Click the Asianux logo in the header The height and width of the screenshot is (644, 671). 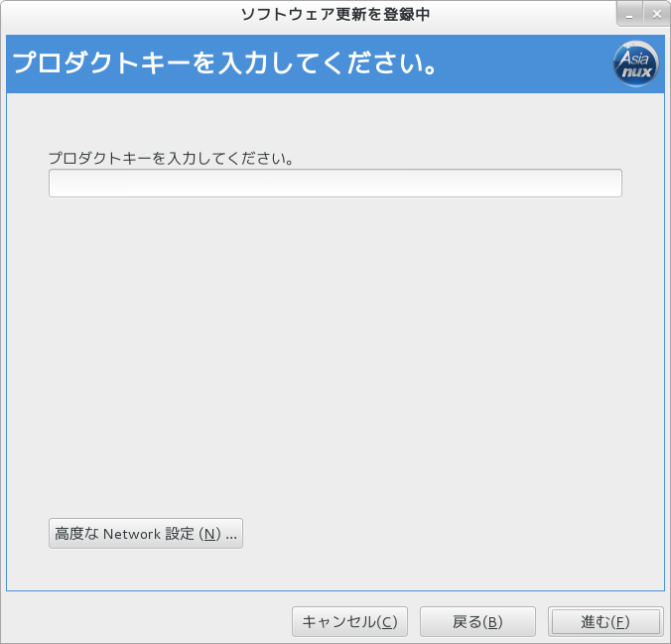pos(635,64)
